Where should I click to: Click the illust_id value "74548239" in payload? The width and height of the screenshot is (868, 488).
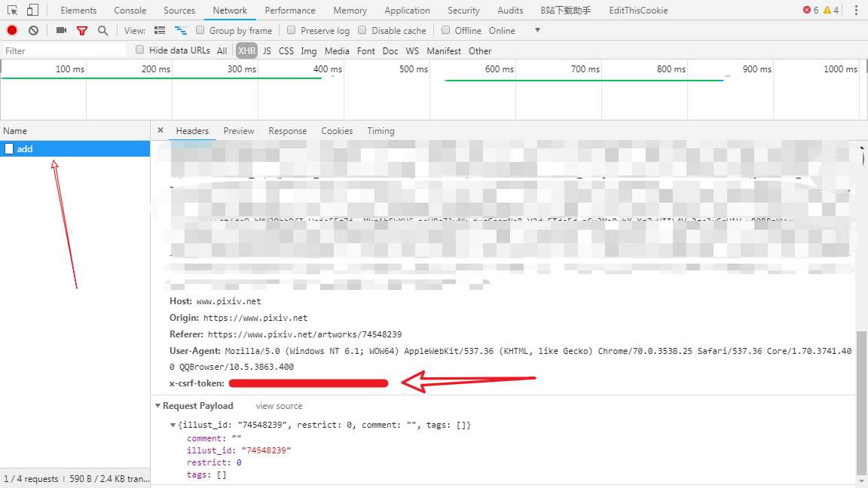[x=266, y=450]
